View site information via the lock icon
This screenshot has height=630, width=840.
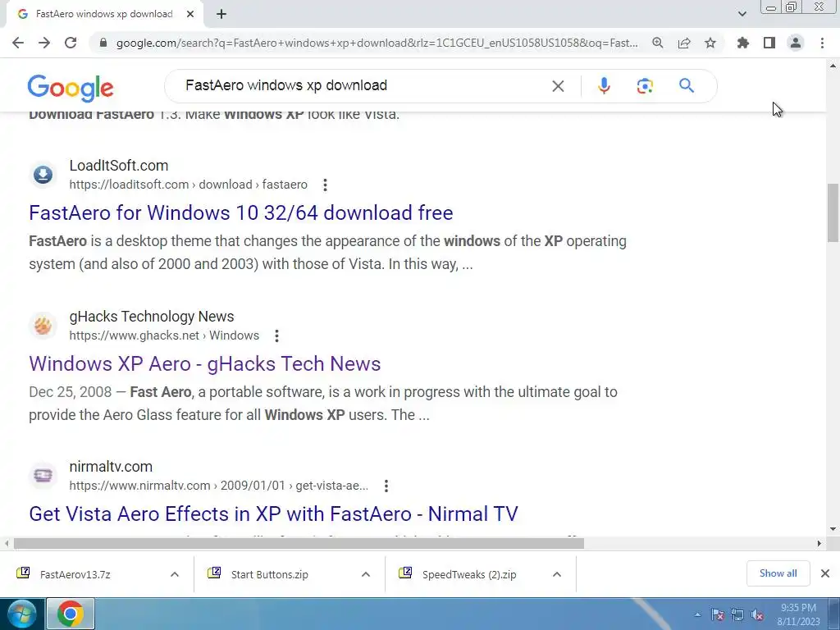point(103,43)
